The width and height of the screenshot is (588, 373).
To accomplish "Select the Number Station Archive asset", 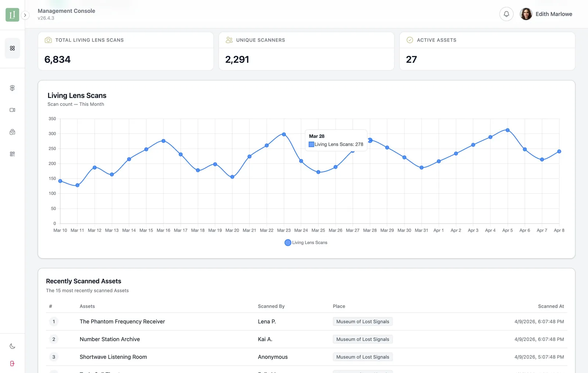I will pos(110,339).
